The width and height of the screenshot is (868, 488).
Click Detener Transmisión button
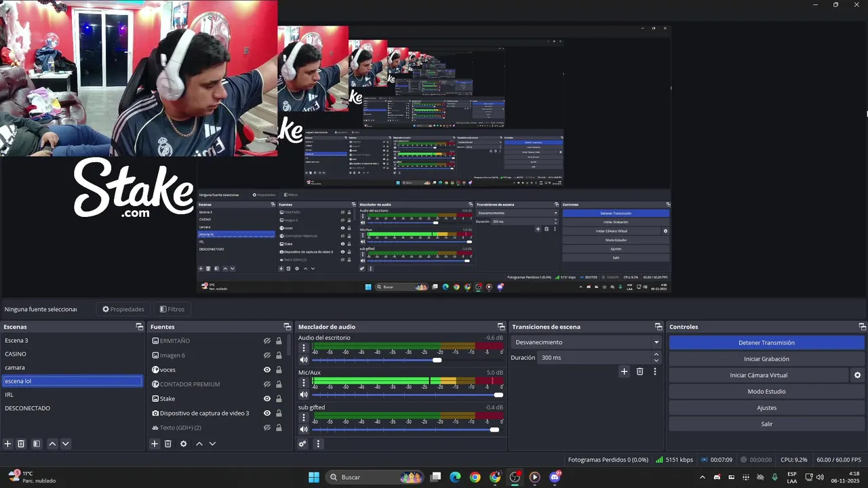(766, 343)
